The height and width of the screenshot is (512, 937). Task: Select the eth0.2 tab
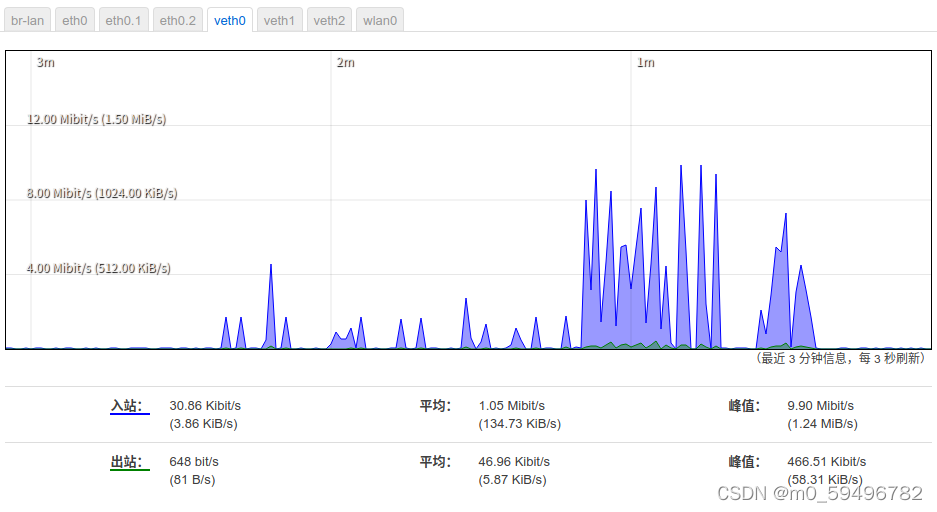tap(177, 20)
